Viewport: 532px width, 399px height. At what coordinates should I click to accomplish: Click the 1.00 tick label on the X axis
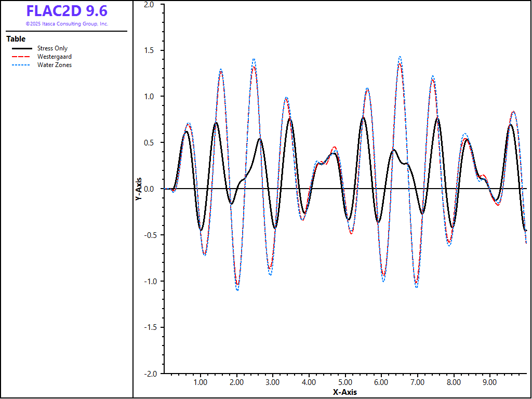(x=200, y=382)
